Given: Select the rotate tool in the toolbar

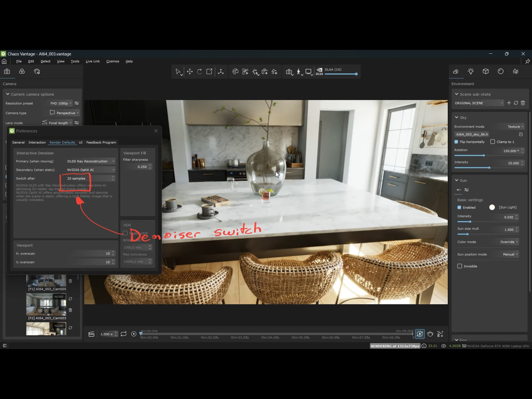Looking at the screenshot, I should click(x=199, y=72).
